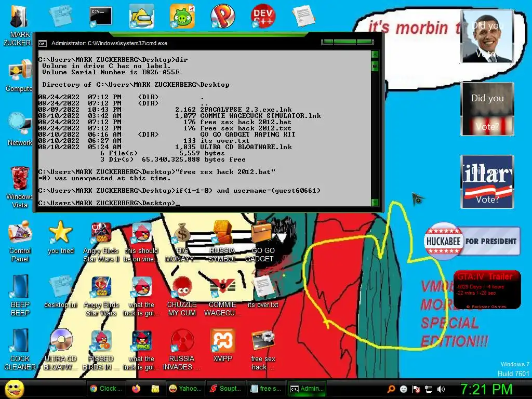Switch to the Soupt... taskbar window
Viewport: 532px width, 399px height.
[x=225, y=389]
